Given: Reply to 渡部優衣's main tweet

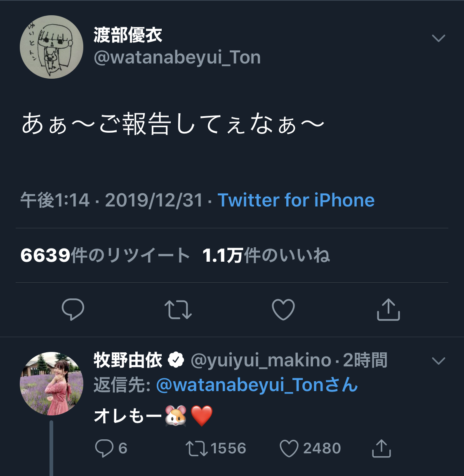Looking at the screenshot, I should click(73, 310).
